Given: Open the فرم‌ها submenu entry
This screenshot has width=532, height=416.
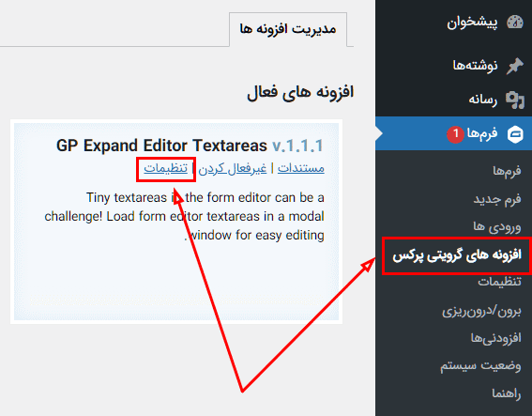Looking at the screenshot, I should coord(507,171).
